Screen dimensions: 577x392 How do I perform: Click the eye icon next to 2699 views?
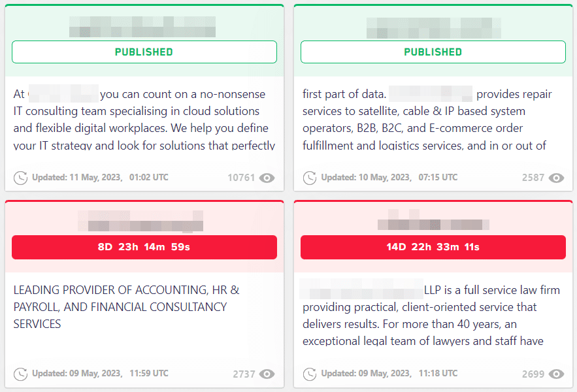pos(556,374)
